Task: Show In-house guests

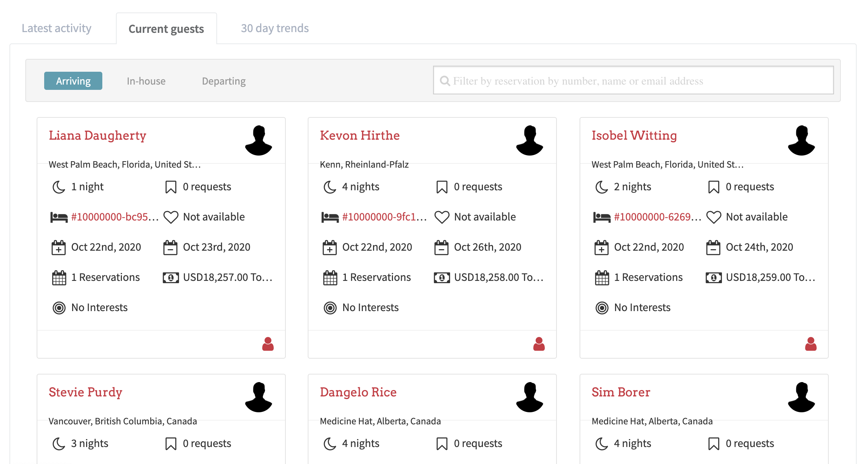Action: (146, 81)
